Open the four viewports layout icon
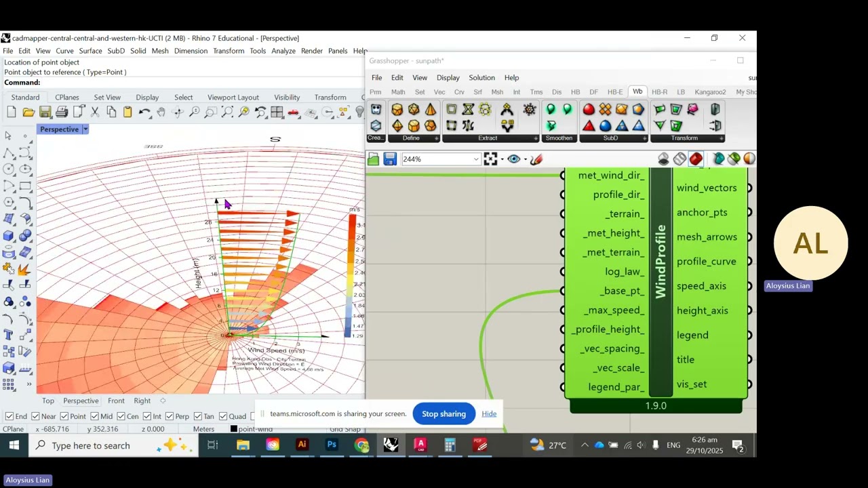 pos(277,113)
